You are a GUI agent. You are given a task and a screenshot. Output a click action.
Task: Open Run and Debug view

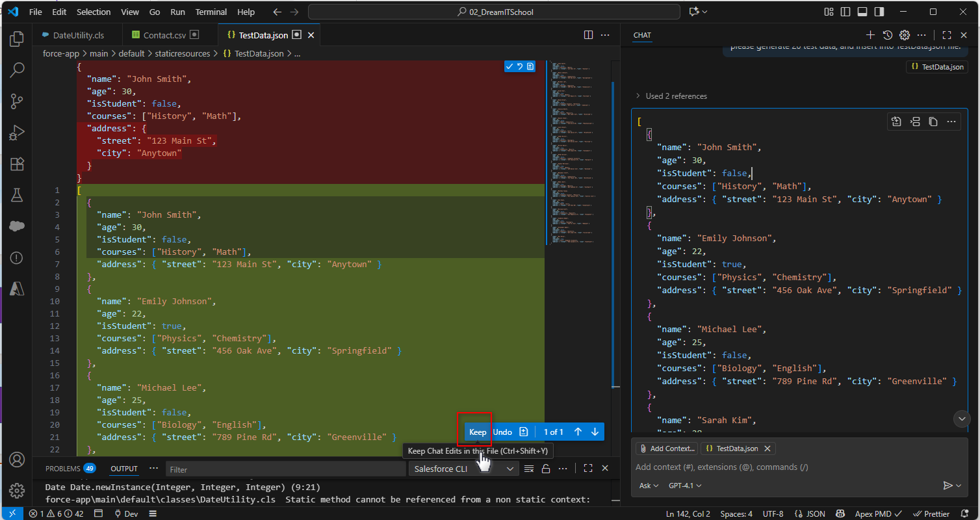[17, 133]
